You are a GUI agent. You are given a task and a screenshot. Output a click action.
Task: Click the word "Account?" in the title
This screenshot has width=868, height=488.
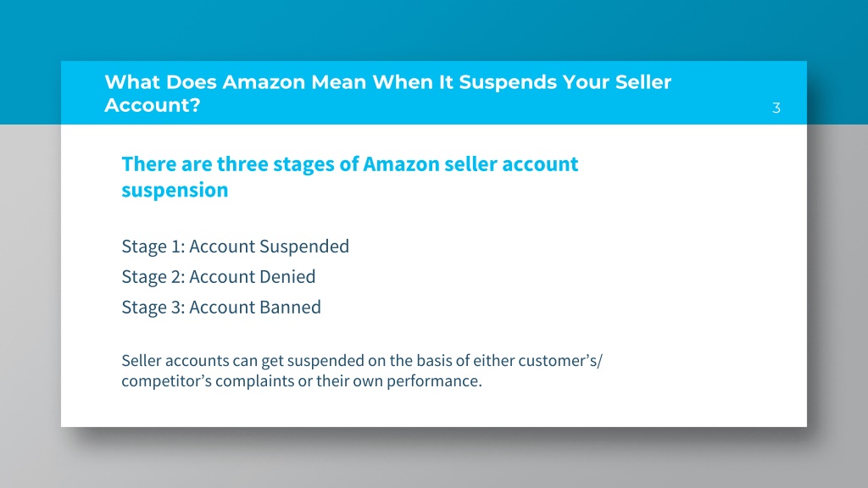(153, 105)
